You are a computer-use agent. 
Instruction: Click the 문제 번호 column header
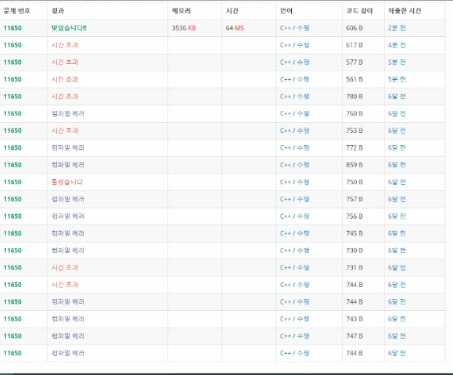click(x=17, y=11)
